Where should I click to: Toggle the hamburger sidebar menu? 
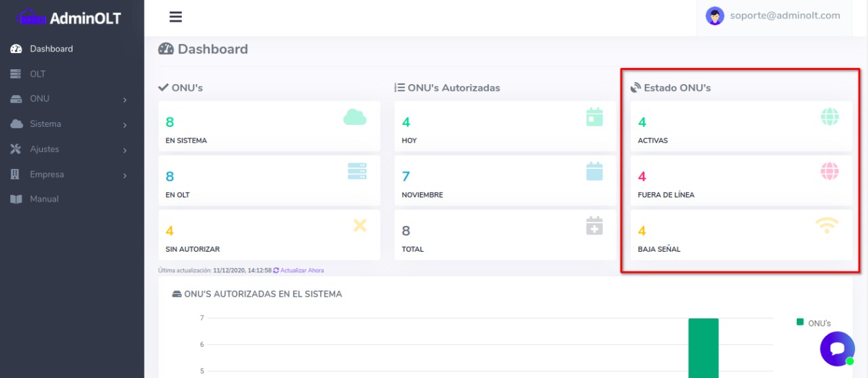[x=176, y=17]
